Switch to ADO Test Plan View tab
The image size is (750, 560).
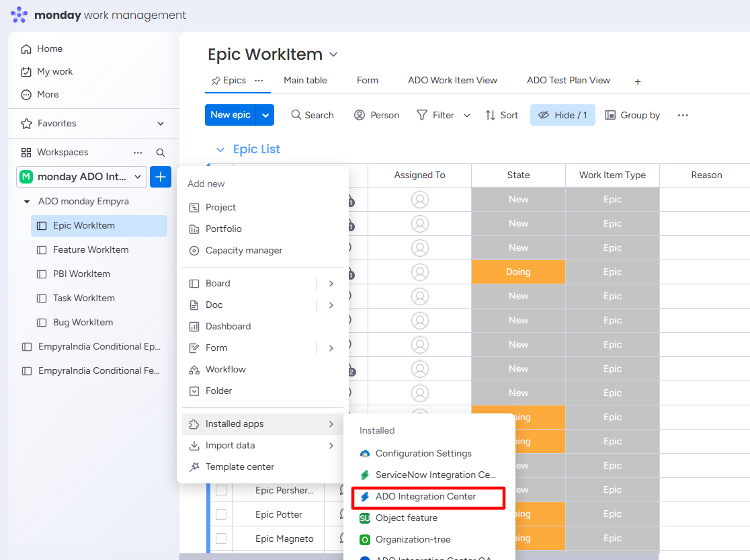pos(569,81)
